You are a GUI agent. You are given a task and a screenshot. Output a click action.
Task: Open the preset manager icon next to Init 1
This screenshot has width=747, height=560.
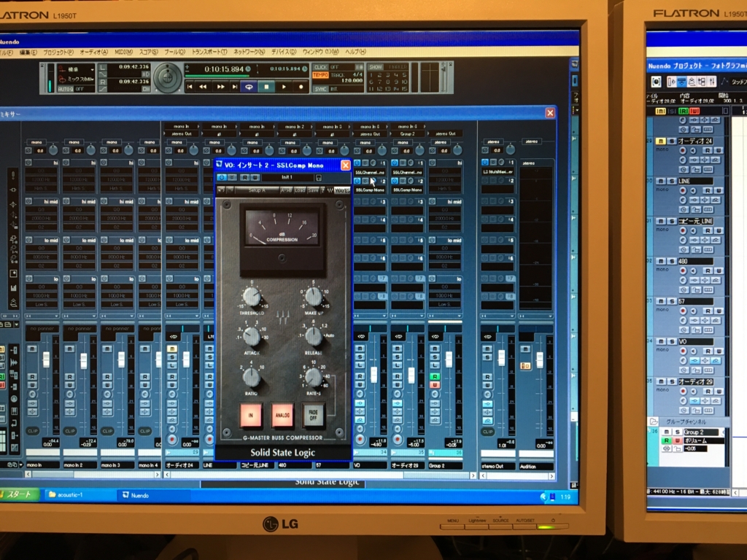(319, 178)
